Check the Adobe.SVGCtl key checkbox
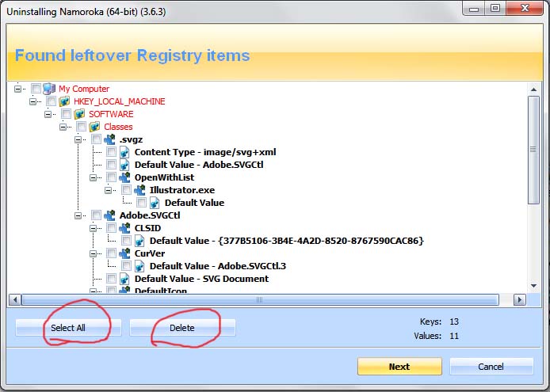Image resolution: width=550 pixels, height=392 pixels. tap(96, 215)
